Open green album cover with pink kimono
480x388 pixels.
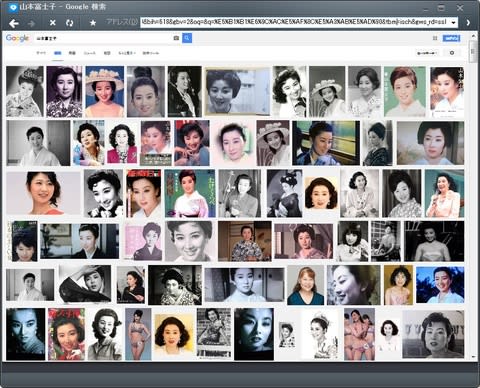[x=190, y=194]
